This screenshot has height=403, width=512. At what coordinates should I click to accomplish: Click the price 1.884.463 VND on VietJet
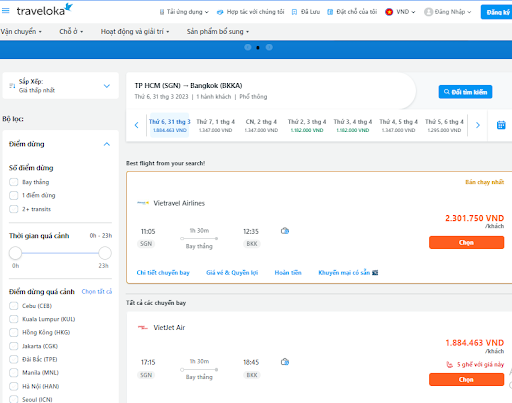pos(475,343)
